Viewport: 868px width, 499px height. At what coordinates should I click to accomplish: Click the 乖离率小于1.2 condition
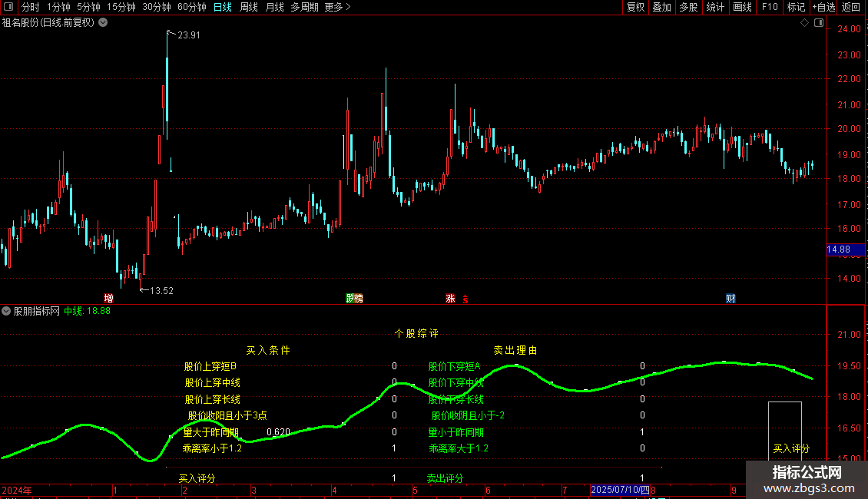click(x=212, y=448)
